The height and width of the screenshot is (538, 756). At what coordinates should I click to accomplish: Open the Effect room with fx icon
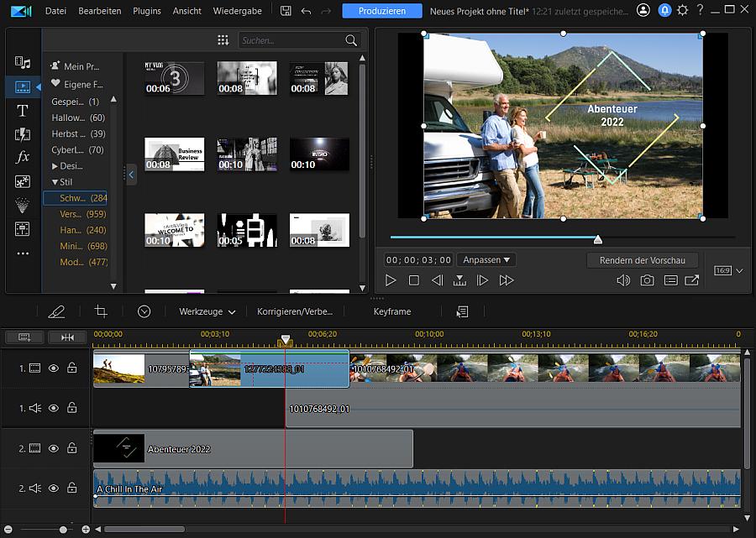[24, 156]
